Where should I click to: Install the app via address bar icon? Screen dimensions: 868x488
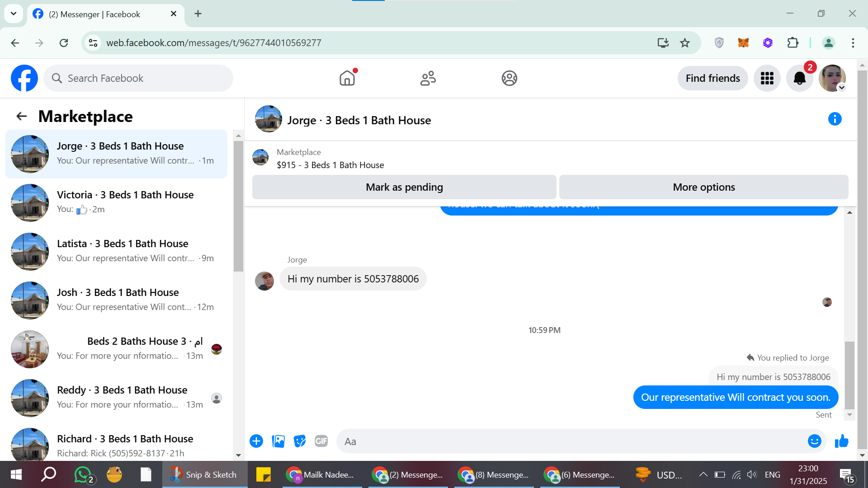(663, 43)
